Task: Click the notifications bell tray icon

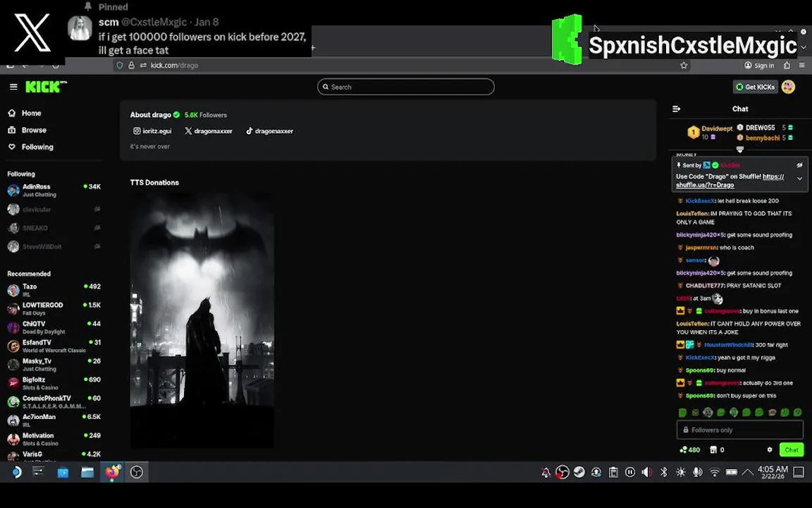Action: pyautogui.click(x=546, y=472)
